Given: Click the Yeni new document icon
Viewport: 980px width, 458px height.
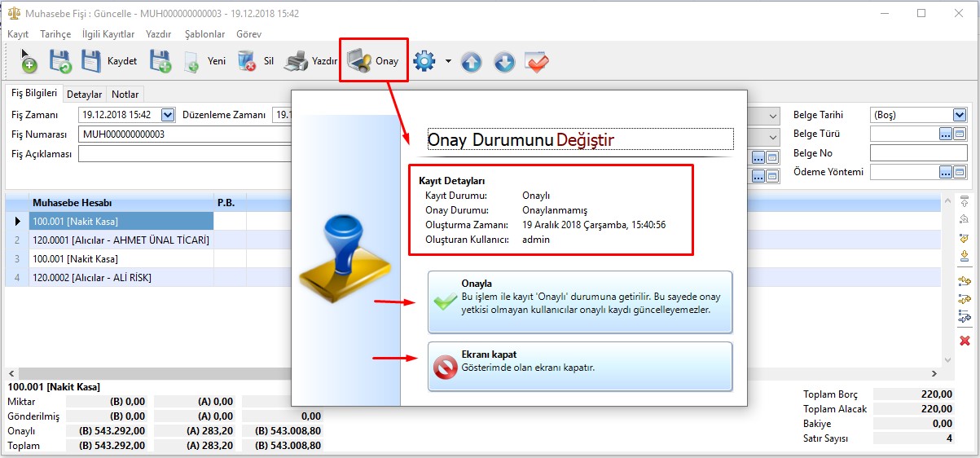Looking at the screenshot, I should point(191,62).
